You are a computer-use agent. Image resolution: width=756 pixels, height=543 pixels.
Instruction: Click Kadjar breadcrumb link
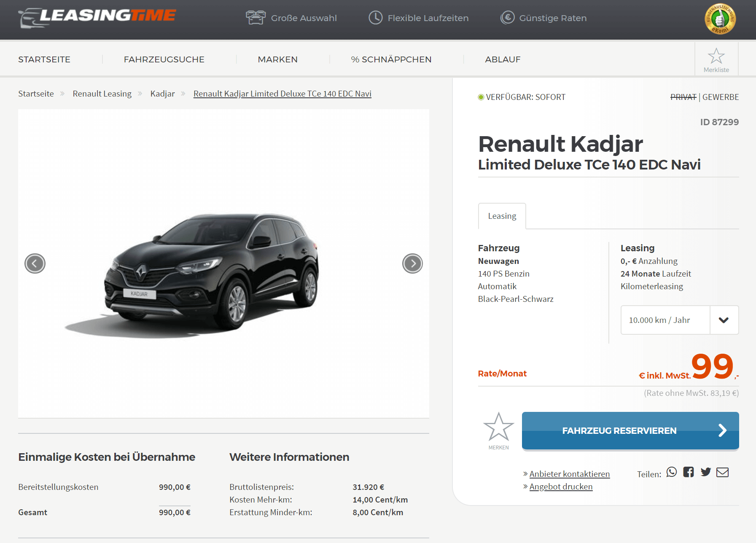point(162,94)
